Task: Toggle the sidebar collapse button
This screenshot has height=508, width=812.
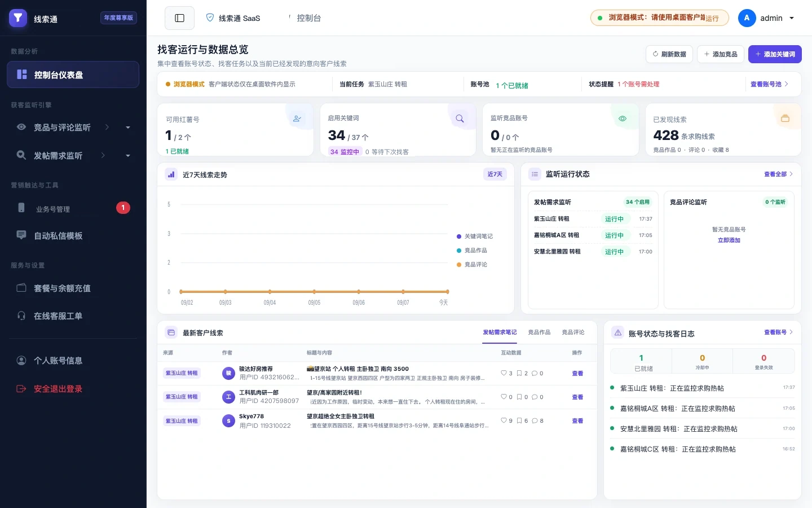Action: click(x=179, y=18)
